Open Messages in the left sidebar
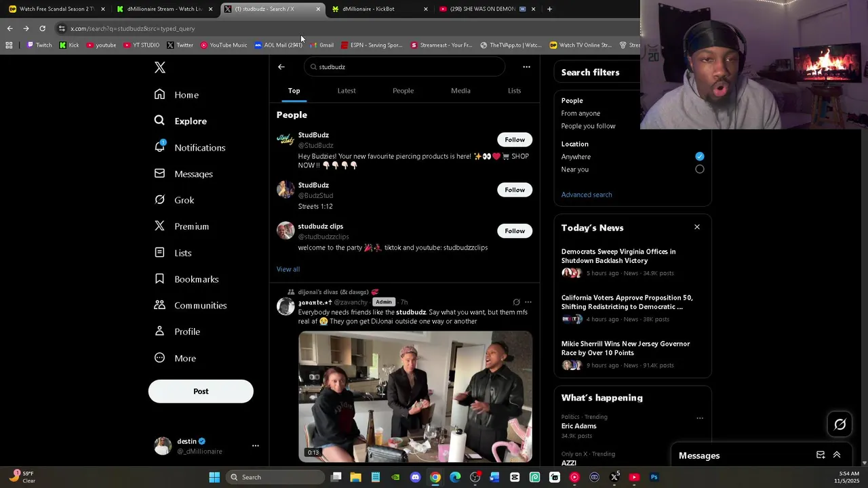Screen dimensions: 868x488 click(x=183, y=174)
